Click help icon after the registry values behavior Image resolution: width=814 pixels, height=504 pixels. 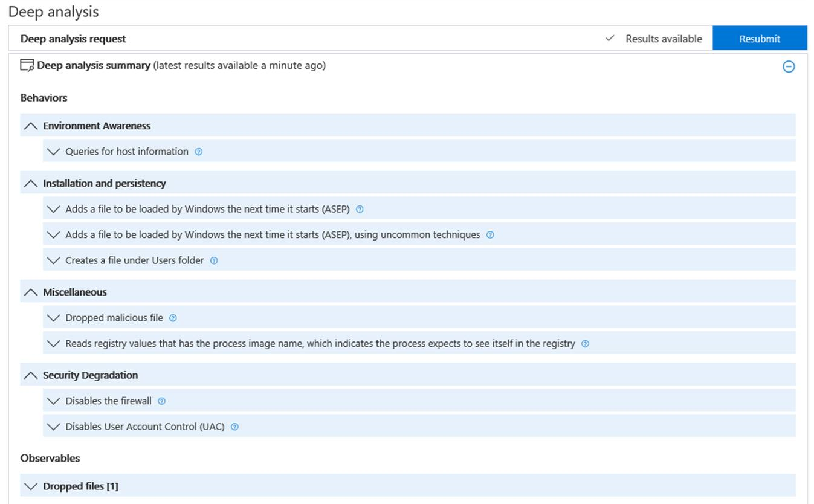click(585, 344)
